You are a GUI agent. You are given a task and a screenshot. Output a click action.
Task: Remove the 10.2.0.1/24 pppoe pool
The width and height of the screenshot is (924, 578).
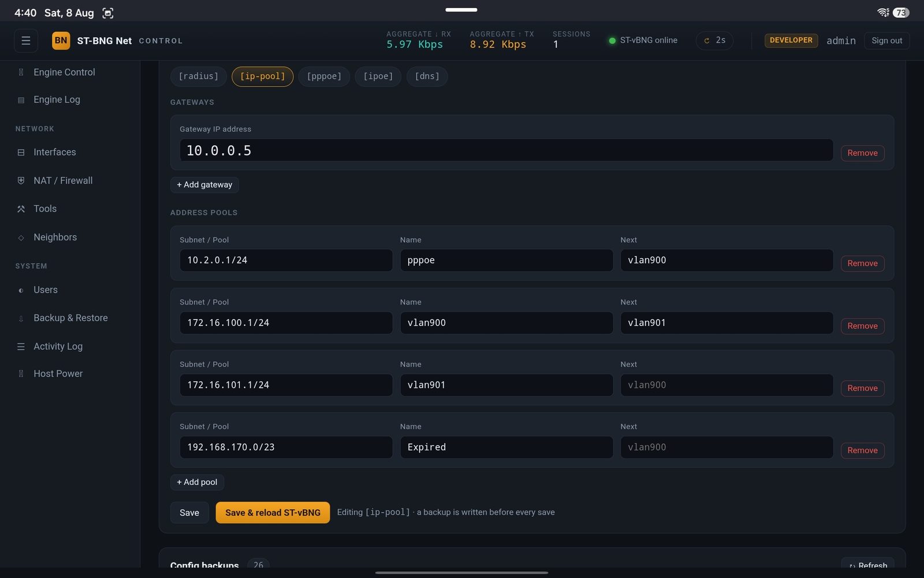(862, 264)
